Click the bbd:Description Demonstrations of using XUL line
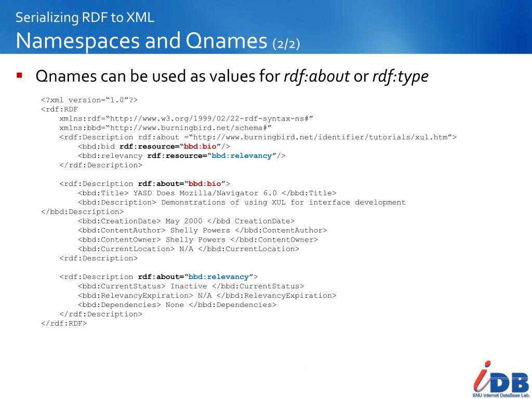The height and width of the screenshot is (399, 532). [242, 202]
